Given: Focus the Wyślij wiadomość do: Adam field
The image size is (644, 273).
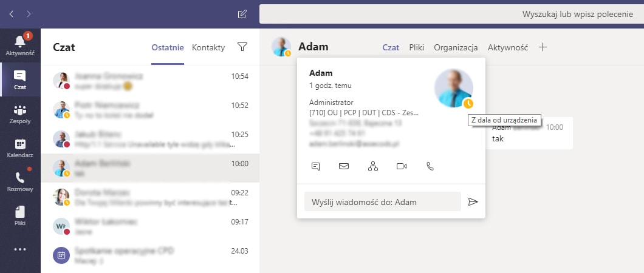Looking at the screenshot, I should tap(382, 201).
